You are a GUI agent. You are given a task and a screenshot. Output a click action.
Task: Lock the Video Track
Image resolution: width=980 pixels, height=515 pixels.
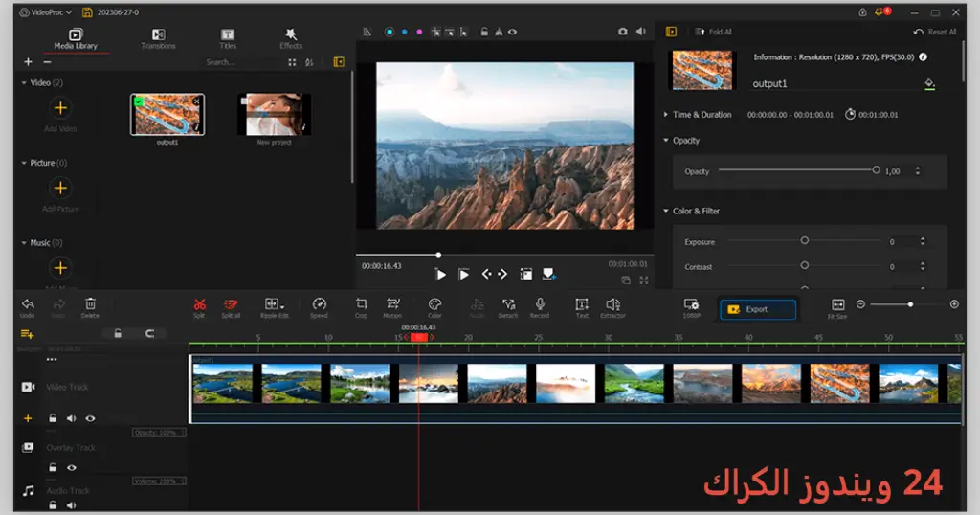(x=53, y=418)
